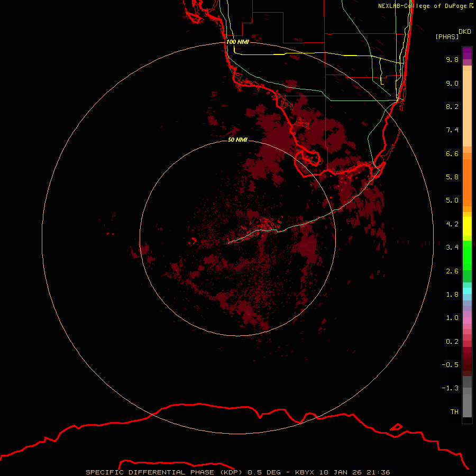This screenshot has width=476, height=476.
Task: Click the KBYX station identifier in caption
Action: [x=305, y=472]
